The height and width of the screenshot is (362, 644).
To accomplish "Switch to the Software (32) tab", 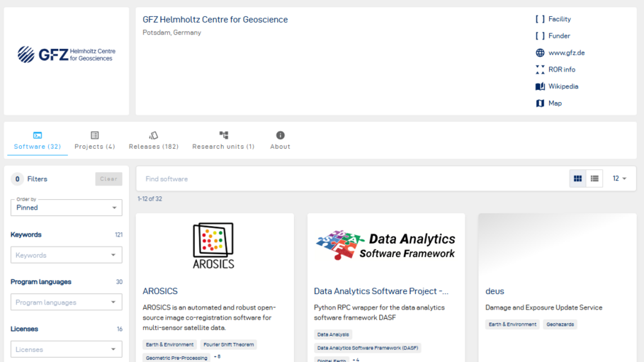I will point(38,141).
